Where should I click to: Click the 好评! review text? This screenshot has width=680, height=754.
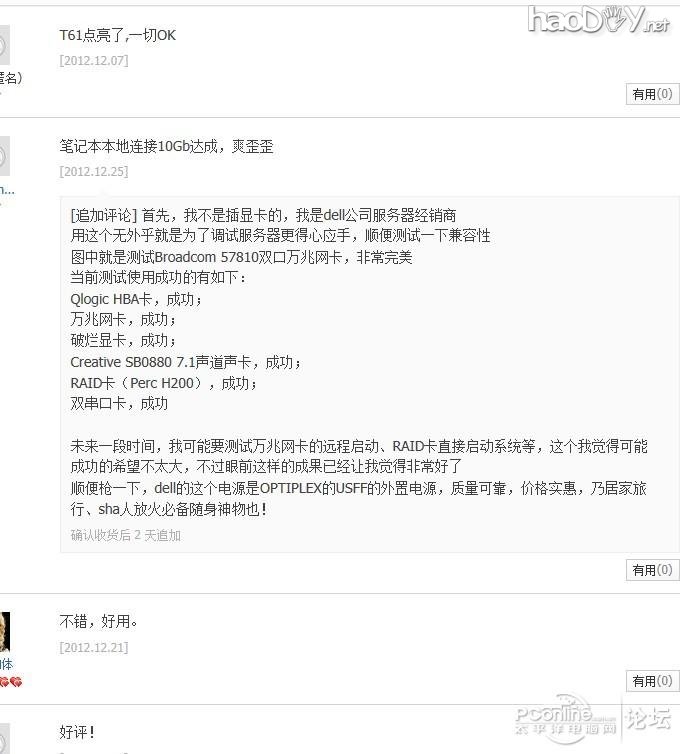(x=77, y=732)
